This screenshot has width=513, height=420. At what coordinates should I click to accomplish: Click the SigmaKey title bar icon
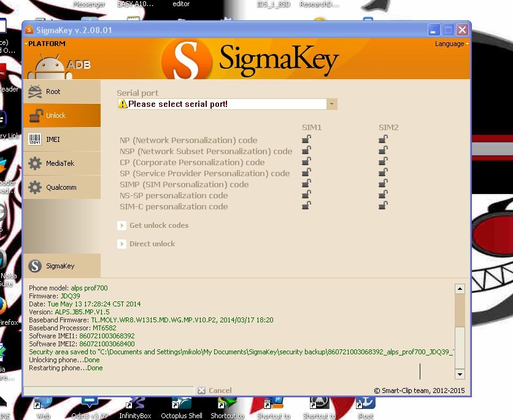(29, 30)
